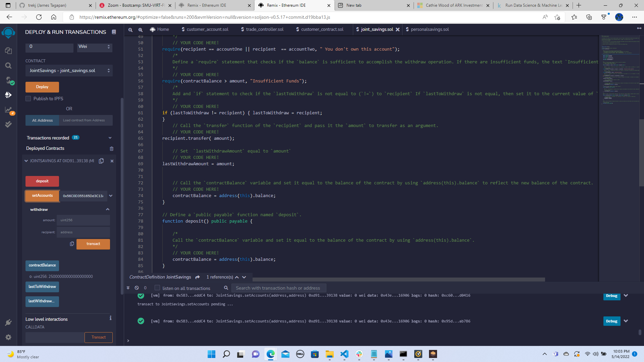Collapse the JointSavings deployed contract
The width and height of the screenshot is (644, 362).
26,161
